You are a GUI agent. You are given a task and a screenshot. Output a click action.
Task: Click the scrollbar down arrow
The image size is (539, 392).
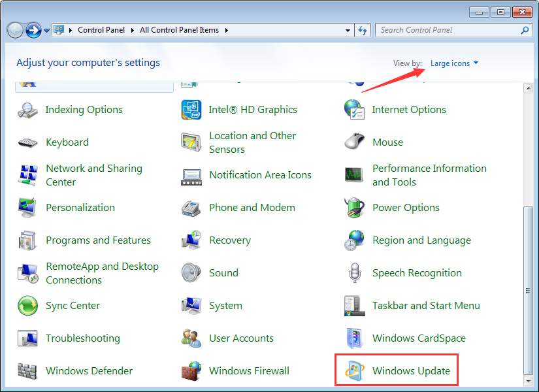point(529,381)
